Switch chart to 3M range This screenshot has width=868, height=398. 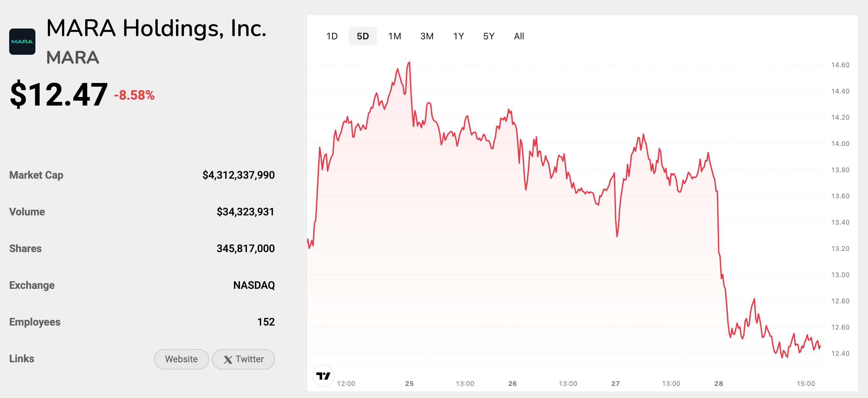[426, 36]
